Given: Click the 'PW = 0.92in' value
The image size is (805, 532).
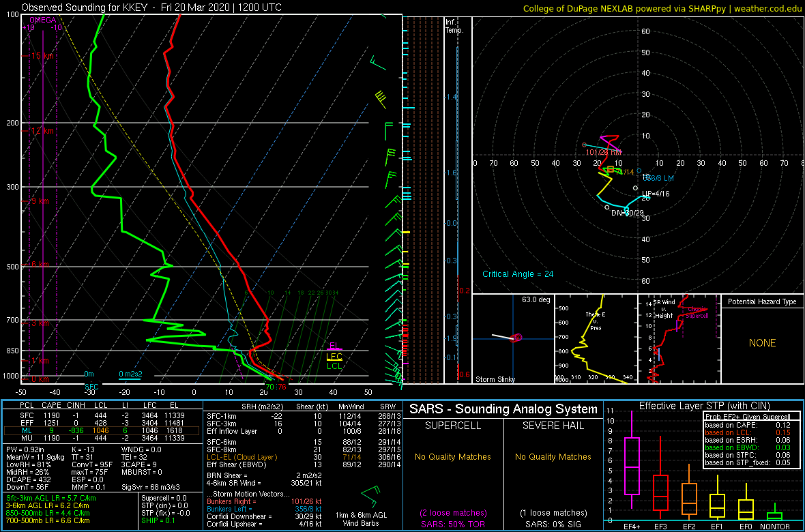Looking at the screenshot, I should (x=25, y=449).
